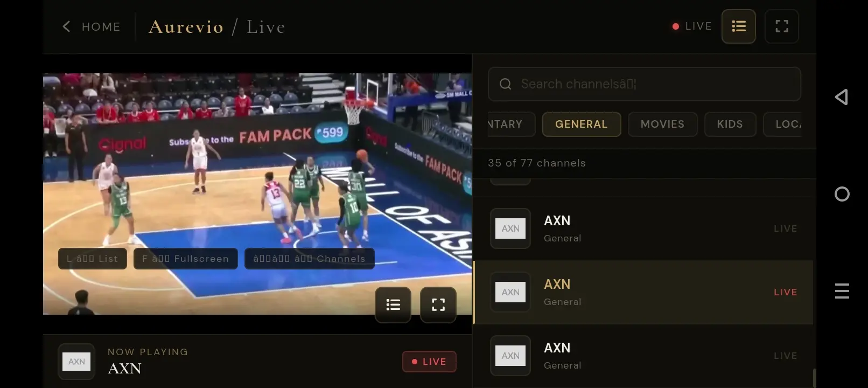The image size is (868, 388).
Task: Open the KIDS category tab
Action: click(730, 124)
